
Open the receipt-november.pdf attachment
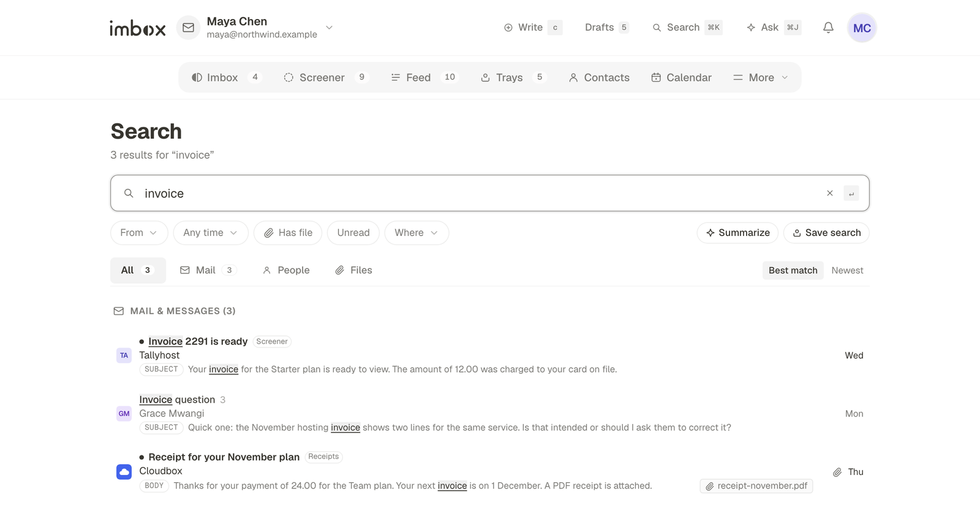pos(756,486)
